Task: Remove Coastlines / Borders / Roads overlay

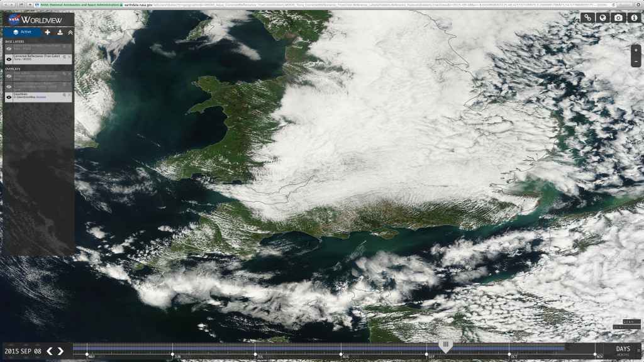Action: (x=69, y=84)
